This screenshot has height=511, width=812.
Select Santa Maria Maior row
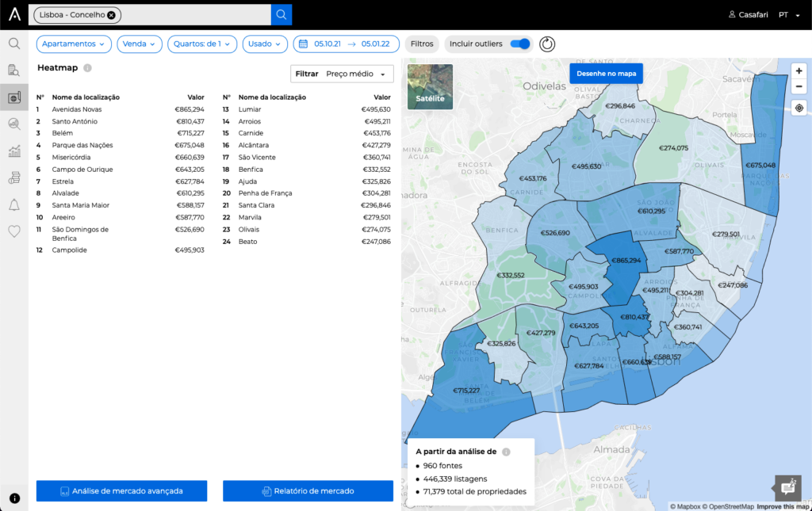tap(121, 205)
